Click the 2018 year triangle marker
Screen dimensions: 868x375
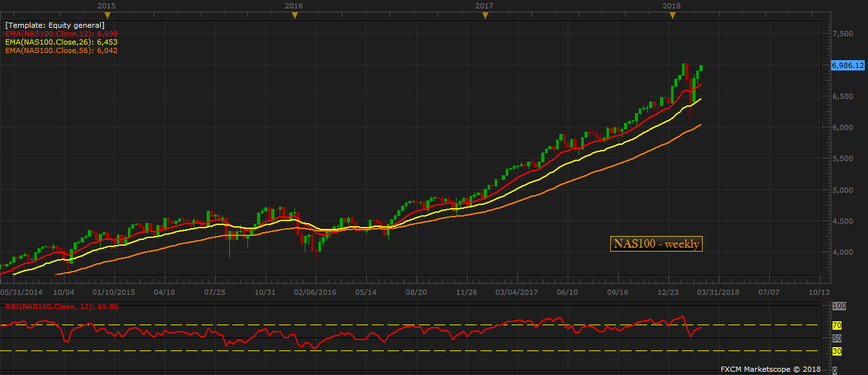tap(672, 15)
